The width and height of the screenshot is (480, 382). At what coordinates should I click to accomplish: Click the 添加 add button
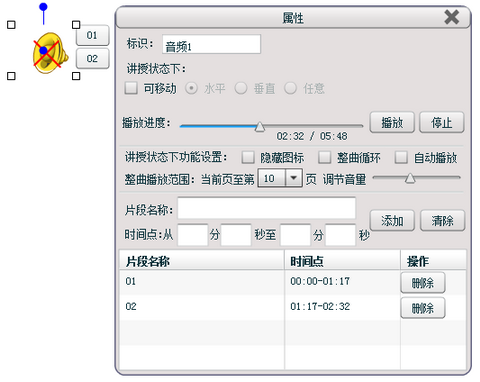(392, 220)
